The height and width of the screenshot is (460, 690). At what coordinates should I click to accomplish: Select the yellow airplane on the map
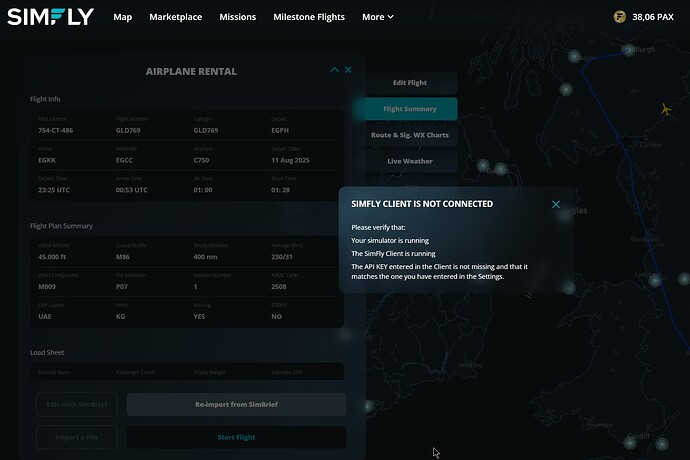pos(666,109)
